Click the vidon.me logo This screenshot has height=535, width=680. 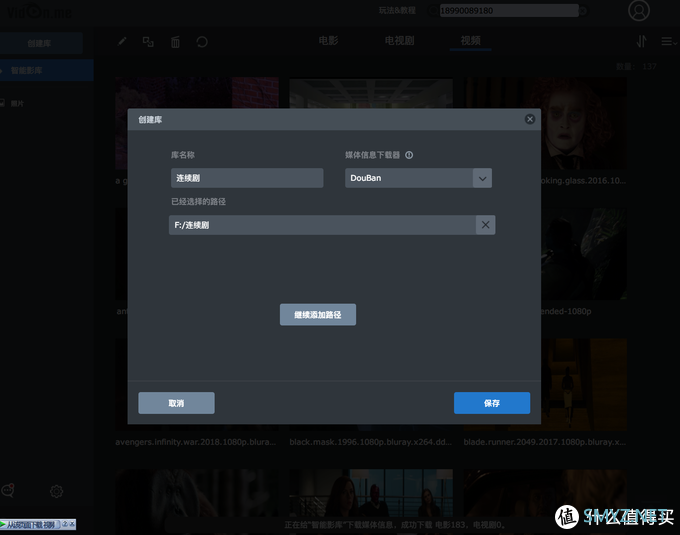39,12
